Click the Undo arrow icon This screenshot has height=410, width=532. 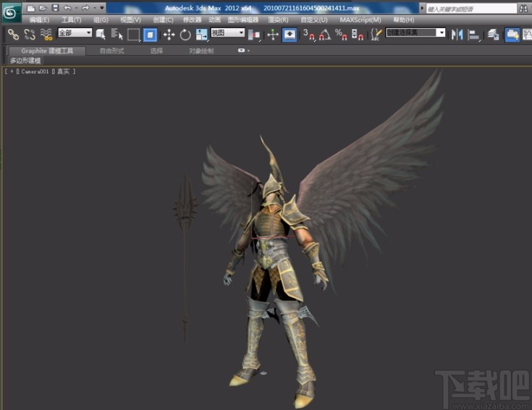coord(67,8)
